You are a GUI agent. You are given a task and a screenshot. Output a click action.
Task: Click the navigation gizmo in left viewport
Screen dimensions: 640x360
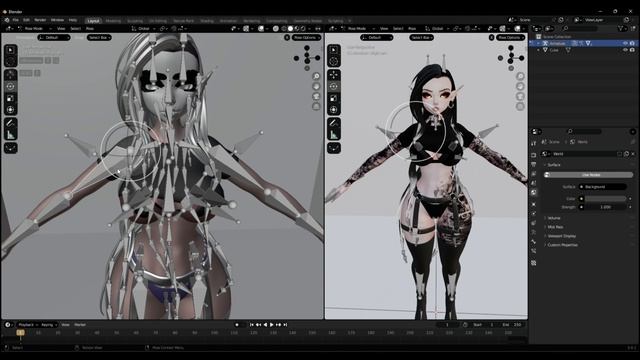307,58
